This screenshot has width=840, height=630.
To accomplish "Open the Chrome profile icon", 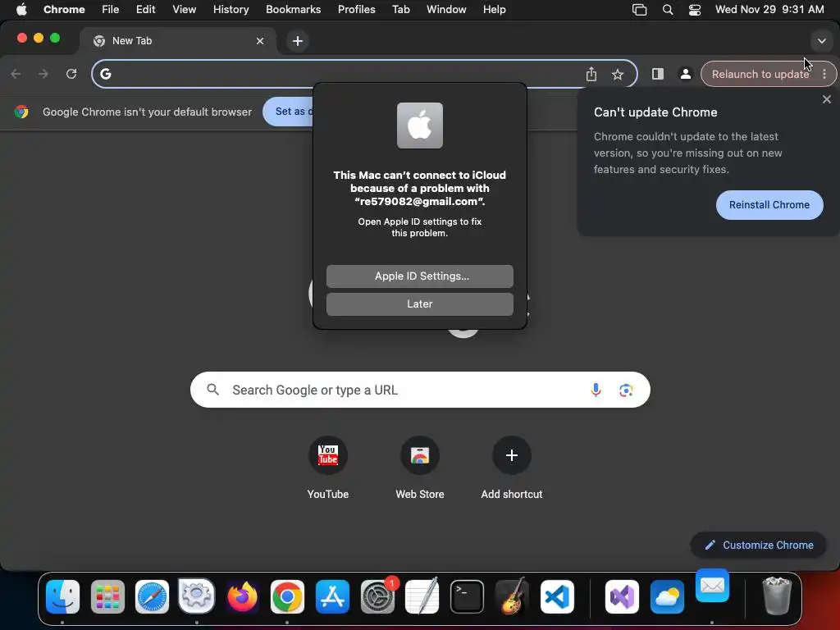I will tap(685, 74).
